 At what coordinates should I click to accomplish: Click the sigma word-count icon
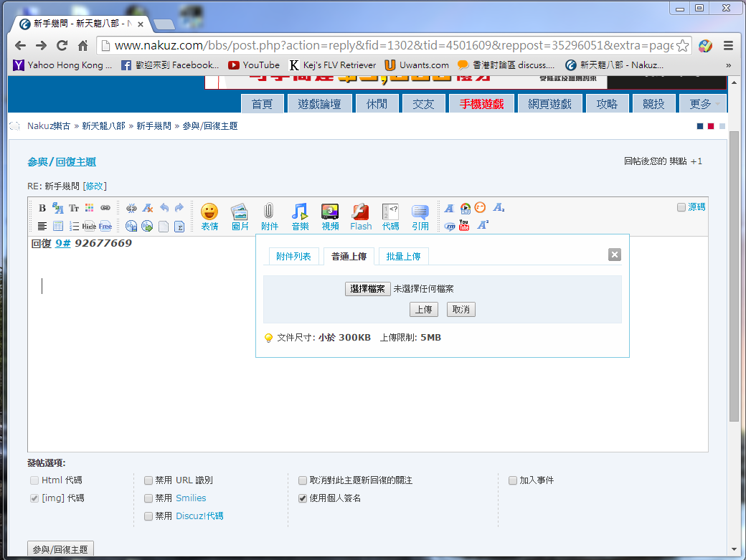[179, 227]
